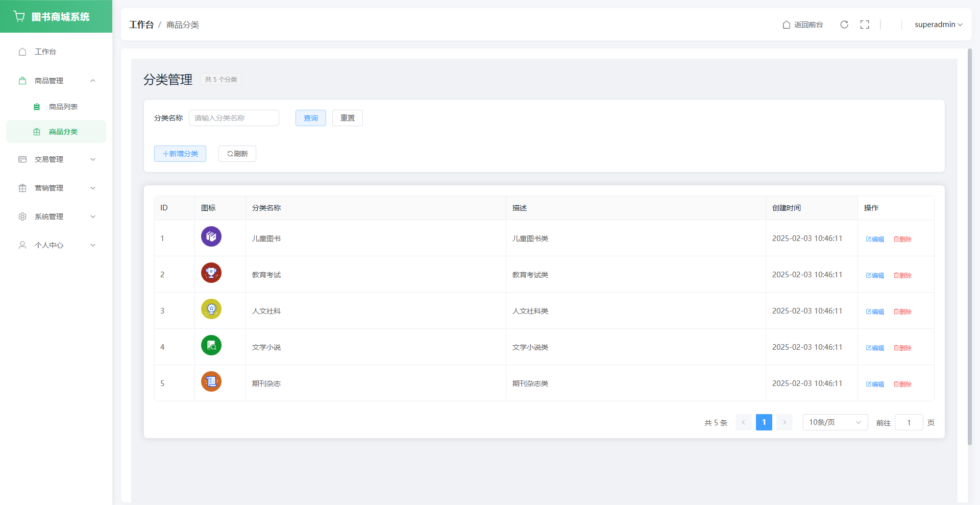980x505 pixels.
Task: Edit the 人文社科 category row
Action: coord(875,311)
